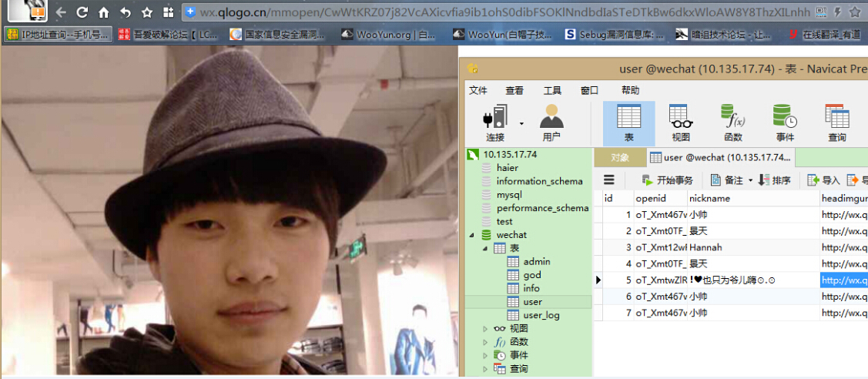
Task: Click the Hannah nickname cell
Action: pyautogui.click(x=753, y=247)
